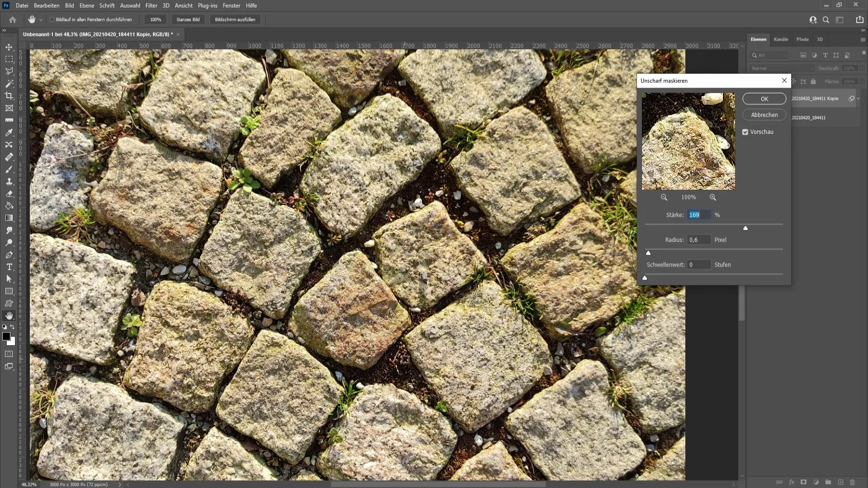Select the Eyedropper tool
This screenshot has width=868, height=488.
coord(9,133)
